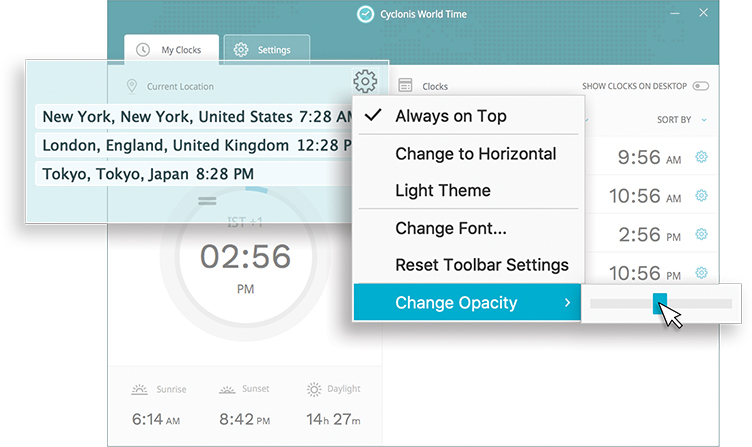Open the Sort By dropdown
Screen dimensions: 752x447
[x=681, y=120]
